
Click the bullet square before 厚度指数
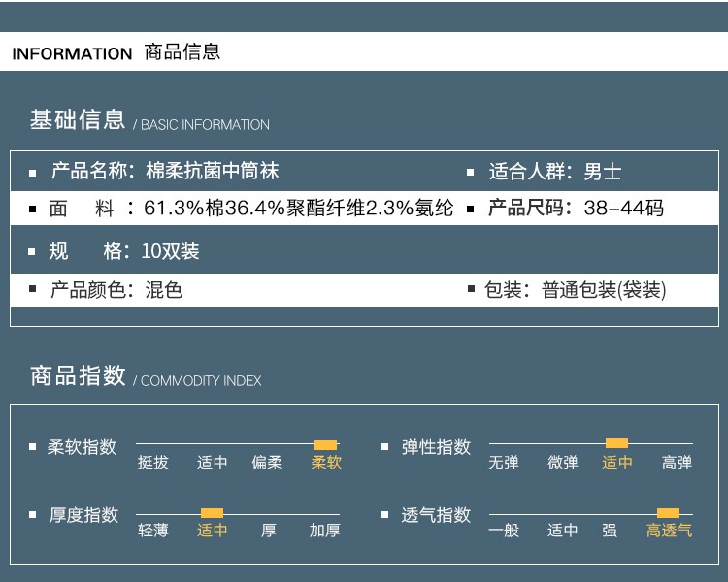[33, 515]
